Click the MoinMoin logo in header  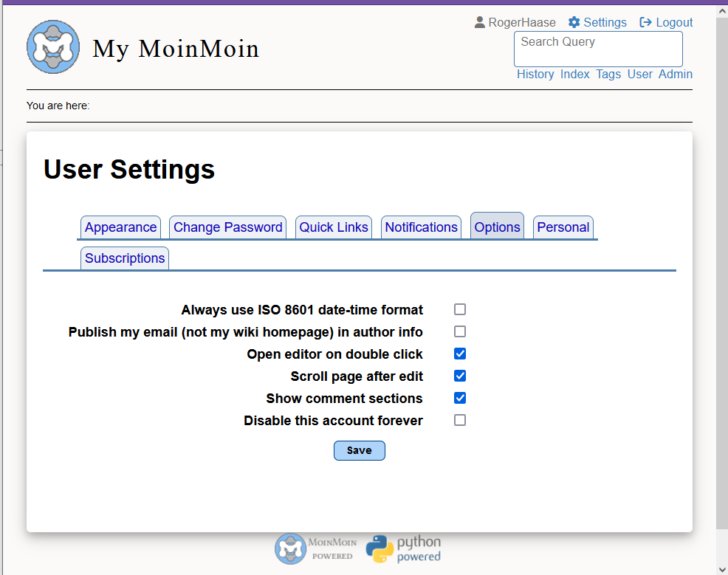(53, 47)
